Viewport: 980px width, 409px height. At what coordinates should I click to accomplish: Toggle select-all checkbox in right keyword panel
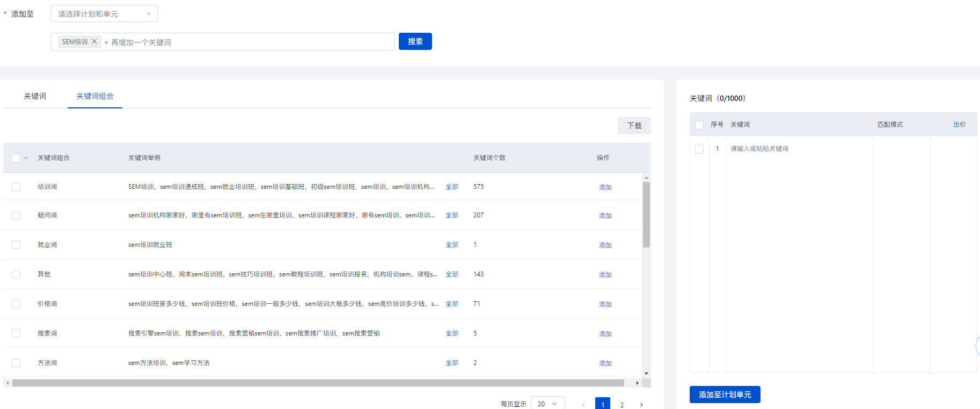[x=699, y=125]
